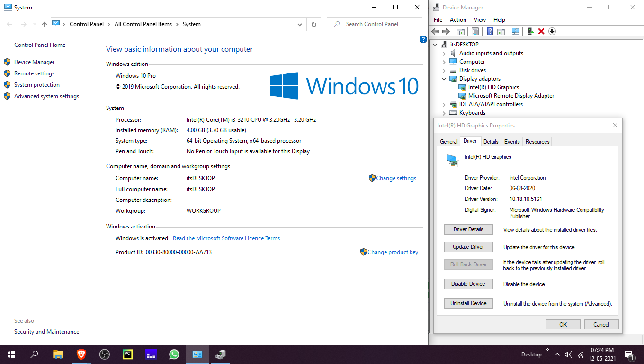The image size is (644, 364).
Task: Click the Disable device down-arrow icon
Action: (552, 31)
